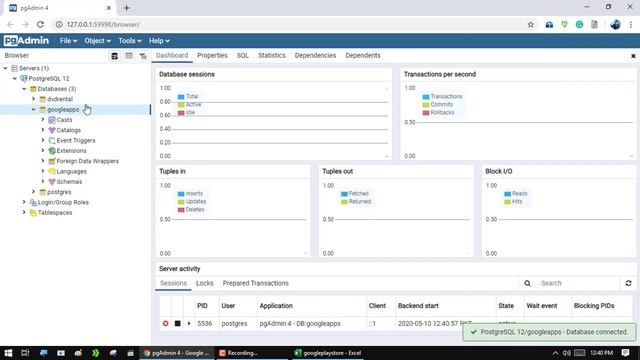
Task: Switch to the SQL tab
Action: pos(242,56)
